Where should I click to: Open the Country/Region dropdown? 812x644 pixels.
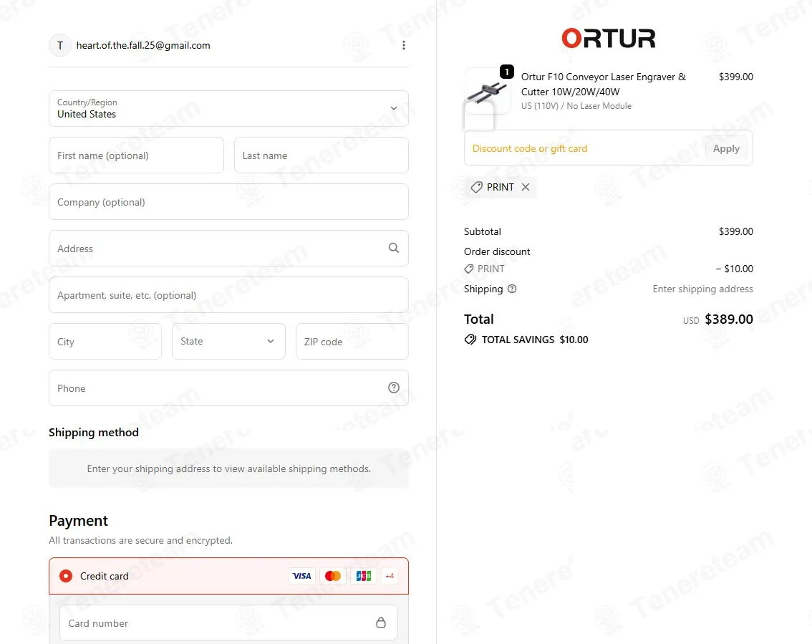228,108
